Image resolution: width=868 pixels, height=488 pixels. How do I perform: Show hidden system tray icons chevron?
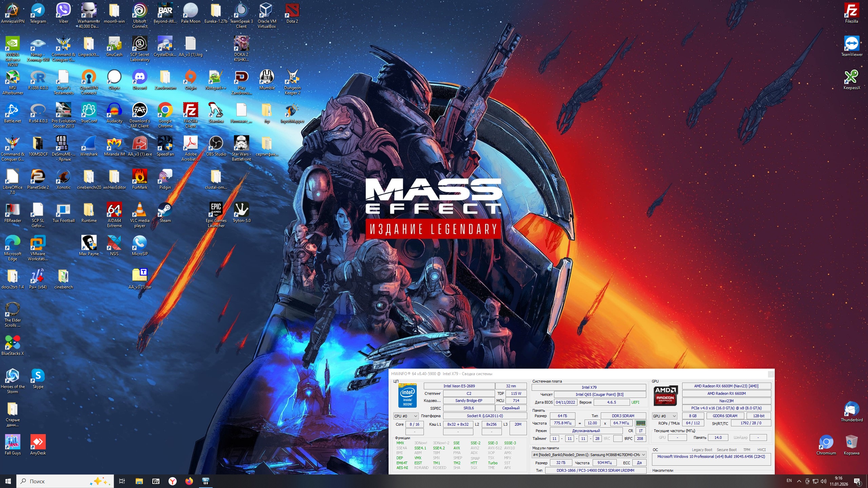pyautogui.click(x=799, y=481)
